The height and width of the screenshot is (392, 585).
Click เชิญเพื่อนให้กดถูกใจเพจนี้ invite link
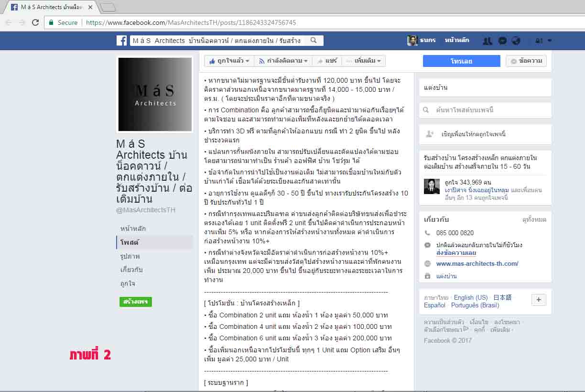coord(473,134)
